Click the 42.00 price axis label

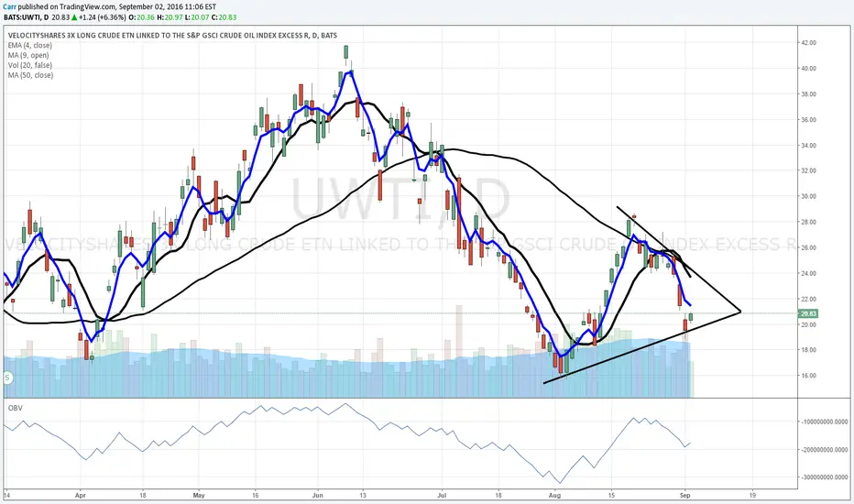pyautogui.click(x=809, y=42)
